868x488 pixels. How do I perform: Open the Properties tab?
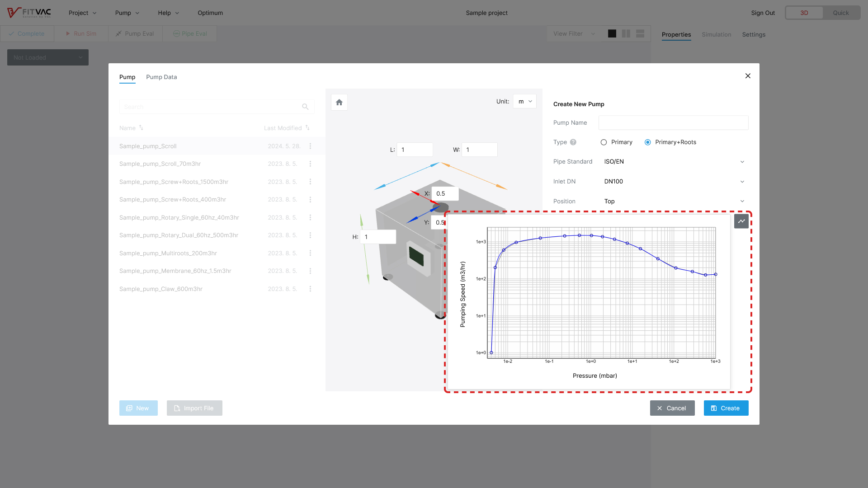point(676,34)
